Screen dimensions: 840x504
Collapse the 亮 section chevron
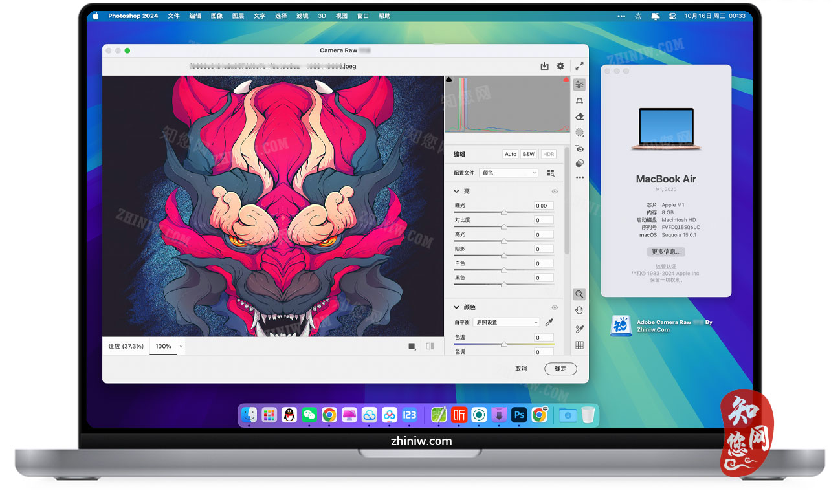pyautogui.click(x=456, y=192)
